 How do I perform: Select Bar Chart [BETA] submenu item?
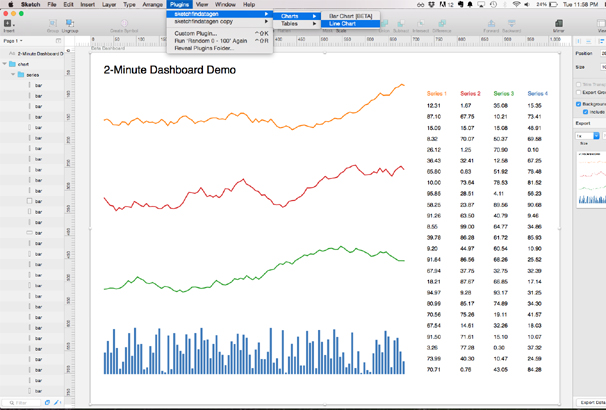(351, 16)
